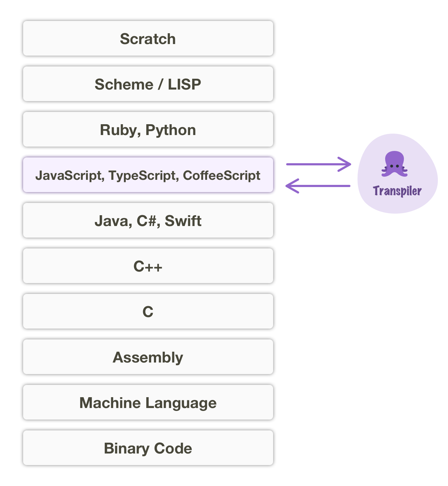Click the left-pointing purple arrow
The height and width of the screenshot is (486, 448).
pyautogui.click(x=318, y=186)
